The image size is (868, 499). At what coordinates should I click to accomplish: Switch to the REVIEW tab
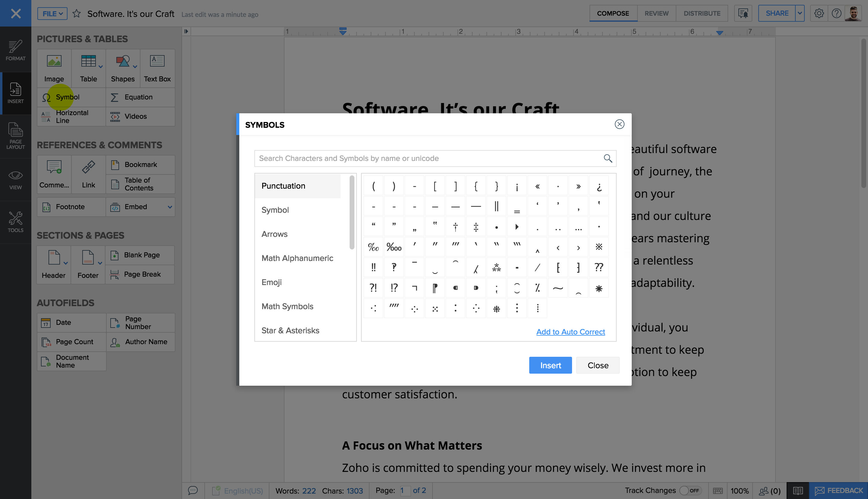click(x=656, y=13)
